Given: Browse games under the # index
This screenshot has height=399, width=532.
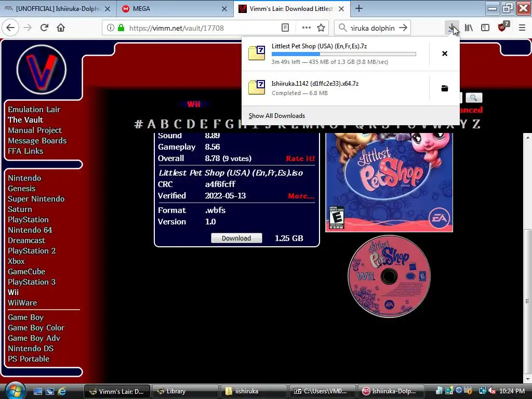Looking at the screenshot, I should point(138,124).
